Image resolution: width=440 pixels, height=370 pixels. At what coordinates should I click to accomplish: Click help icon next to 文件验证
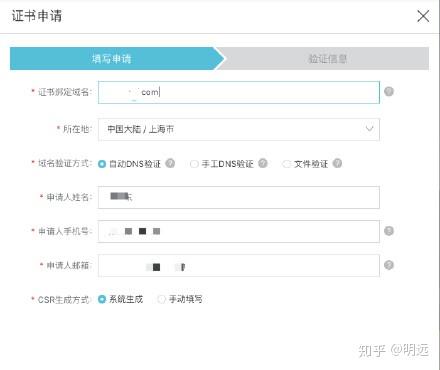[337, 163]
